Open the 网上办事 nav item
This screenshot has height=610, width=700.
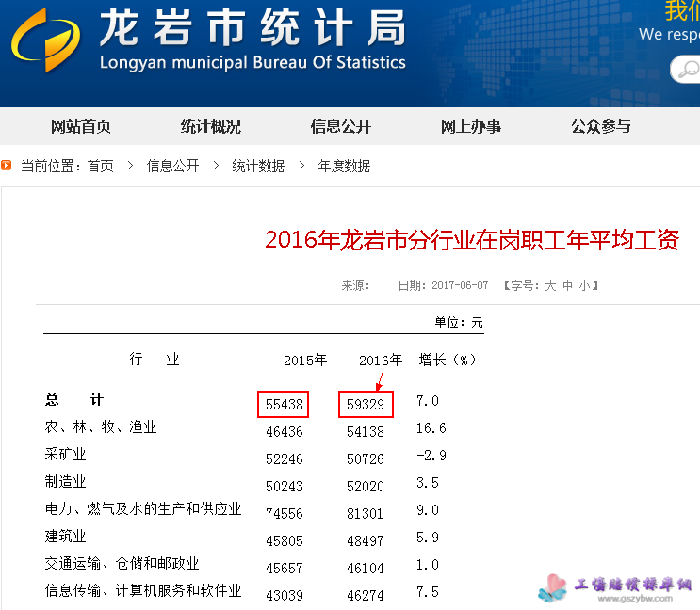pos(471,126)
